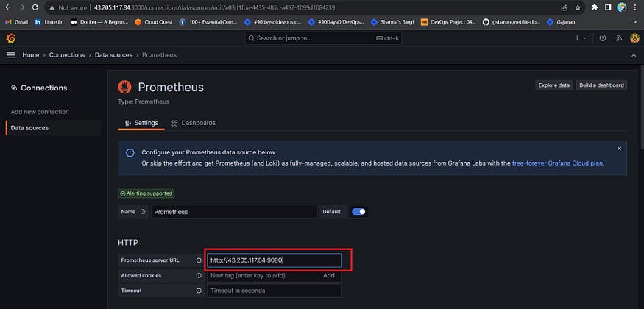644x309 pixels.
Task: Open the Sharma's Blog bookmark
Action: (392, 22)
